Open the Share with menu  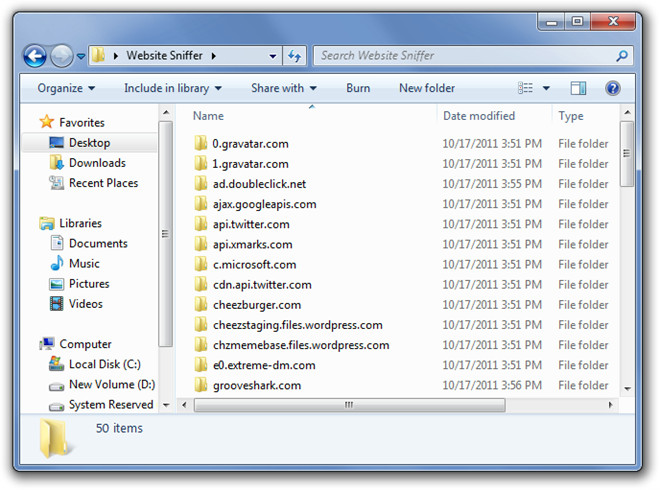point(284,88)
